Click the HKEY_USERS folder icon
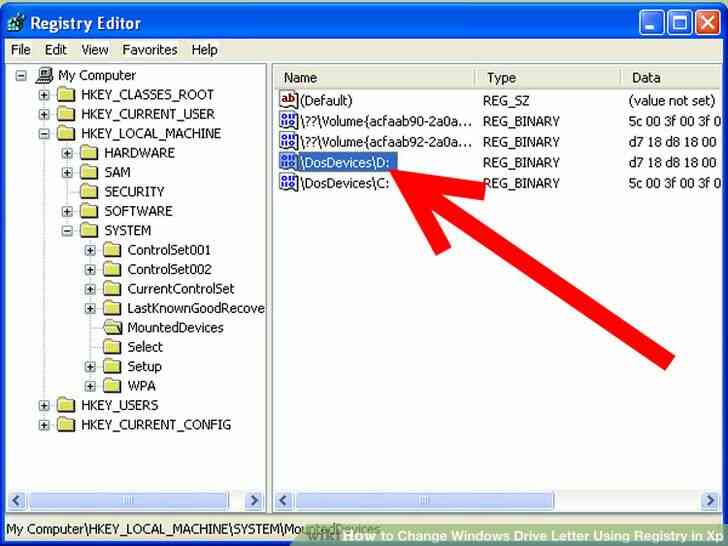This screenshot has width=728, height=546. pyautogui.click(x=66, y=405)
